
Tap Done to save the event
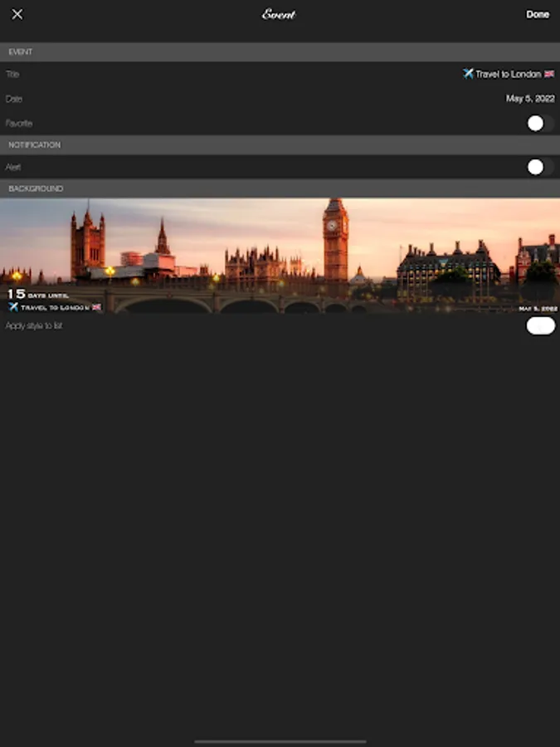pos(538,14)
